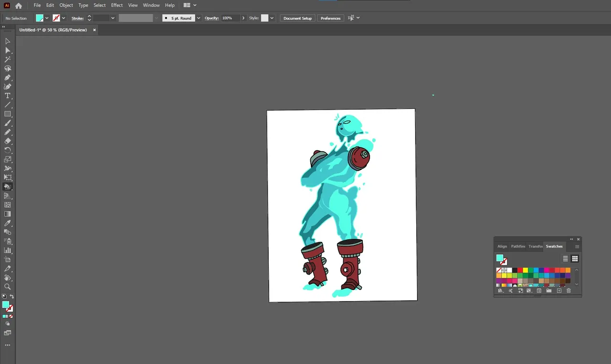
Task: Open Swatch Options icon in panel
Action: click(x=539, y=291)
